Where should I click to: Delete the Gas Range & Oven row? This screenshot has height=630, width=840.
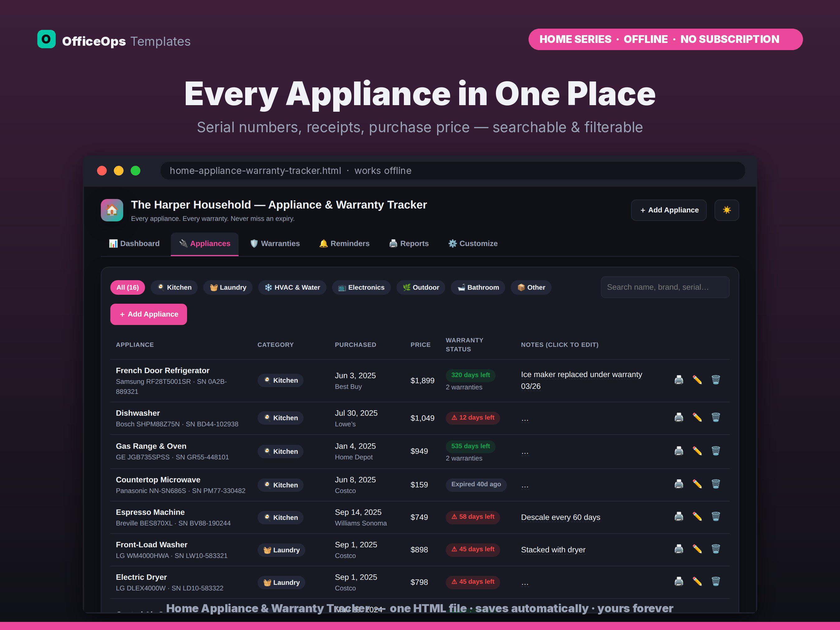pyautogui.click(x=716, y=451)
